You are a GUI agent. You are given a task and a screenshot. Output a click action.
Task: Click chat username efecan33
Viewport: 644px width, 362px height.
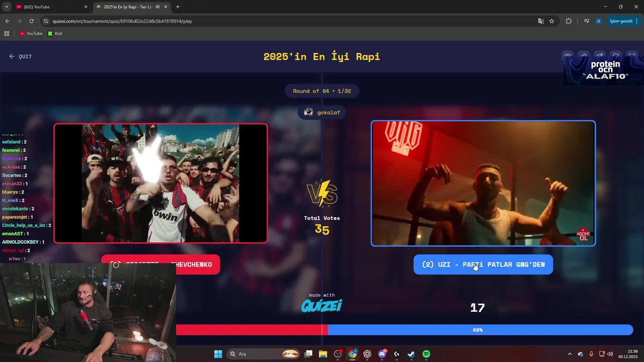tap(12, 184)
